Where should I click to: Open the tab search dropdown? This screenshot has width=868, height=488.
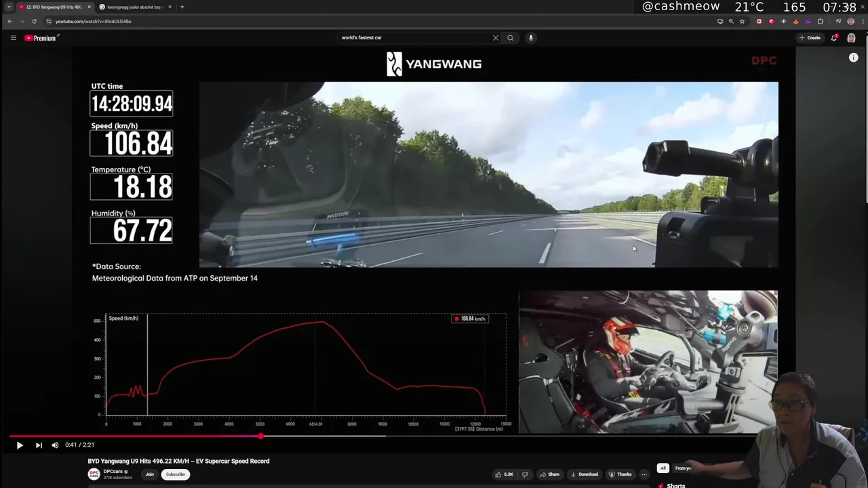click(8, 7)
